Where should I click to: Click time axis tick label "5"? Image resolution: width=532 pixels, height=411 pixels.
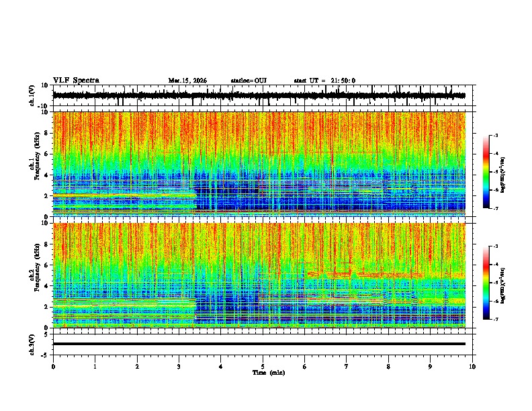pyautogui.click(x=263, y=367)
